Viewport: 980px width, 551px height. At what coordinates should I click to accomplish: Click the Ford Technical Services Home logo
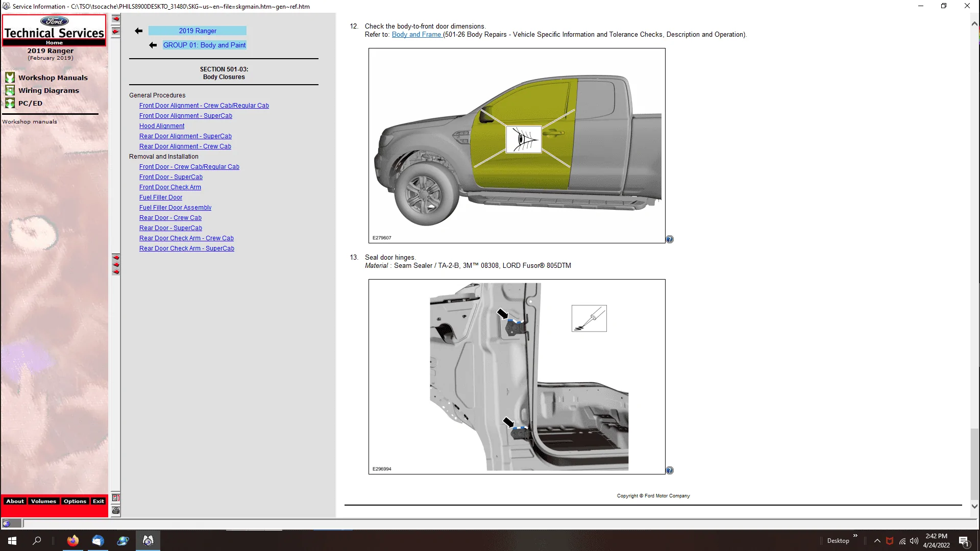(x=54, y=31)
